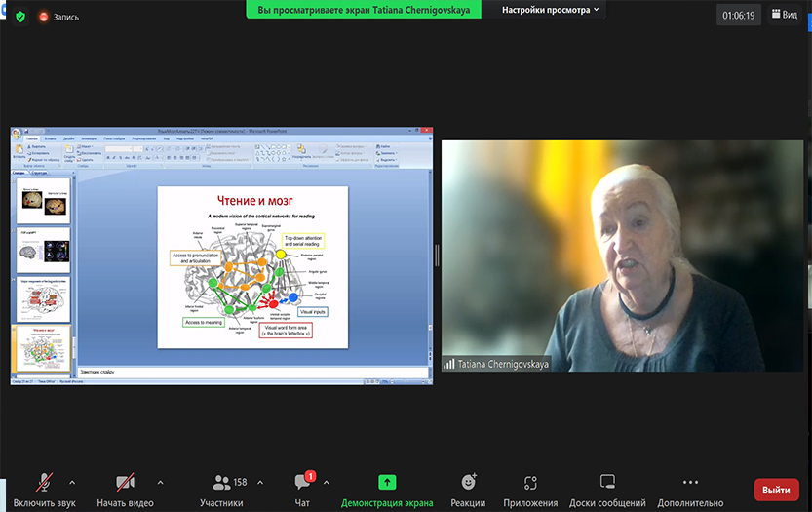The width and height of the screenshot is (812, 512).
Task: Click the red "Выйти" leave button
Action: point(776,490)
